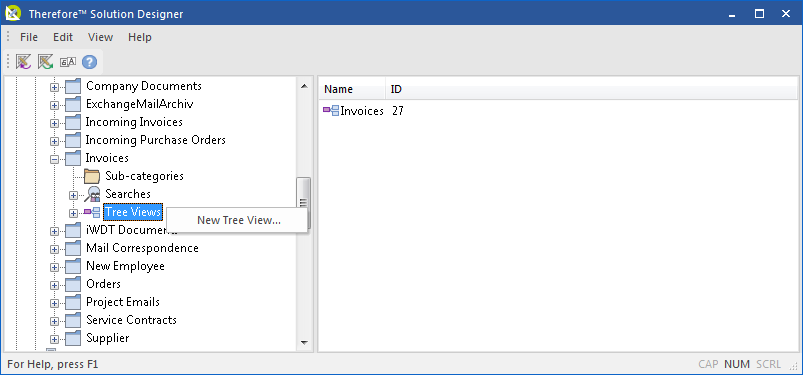This screenshot has height=376, width=804.
Task: Expand the New Employee node
Action: coord(54,267)
